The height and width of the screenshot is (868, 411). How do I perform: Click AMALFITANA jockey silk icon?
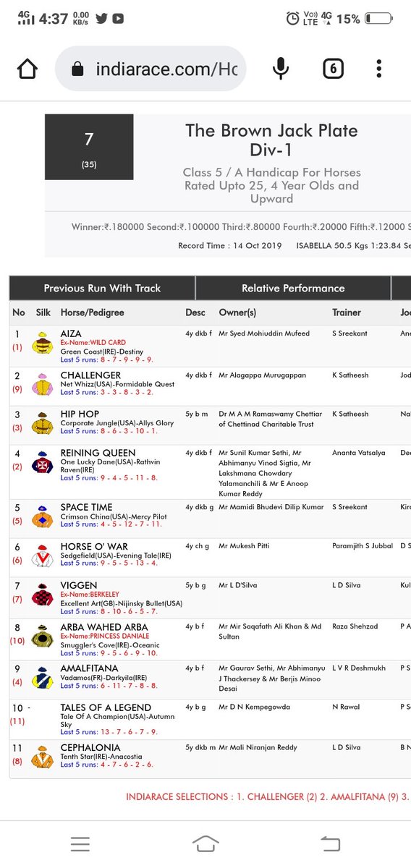pos(42,676)
